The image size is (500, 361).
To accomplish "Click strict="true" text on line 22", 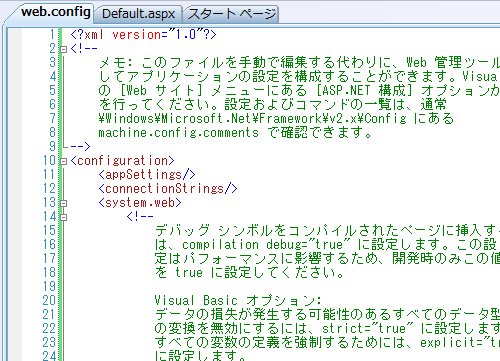I will [367, 329].
